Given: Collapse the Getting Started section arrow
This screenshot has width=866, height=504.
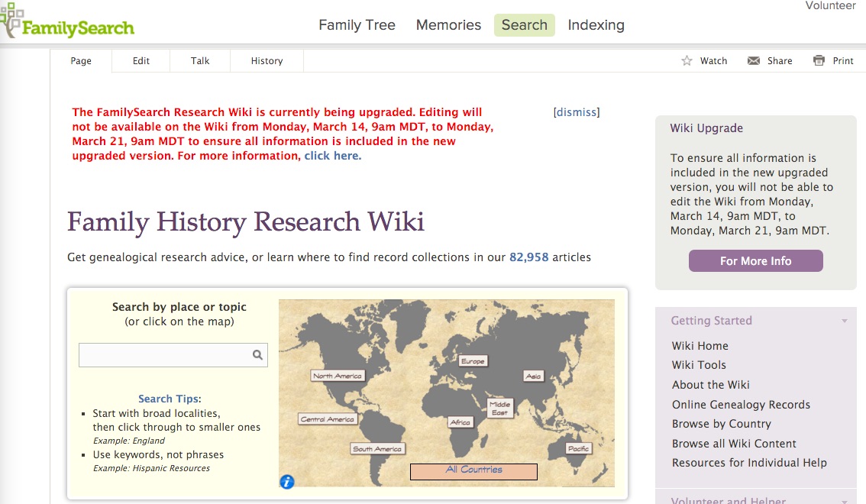Looking at the screenshot, I should (x=845, y=321).
